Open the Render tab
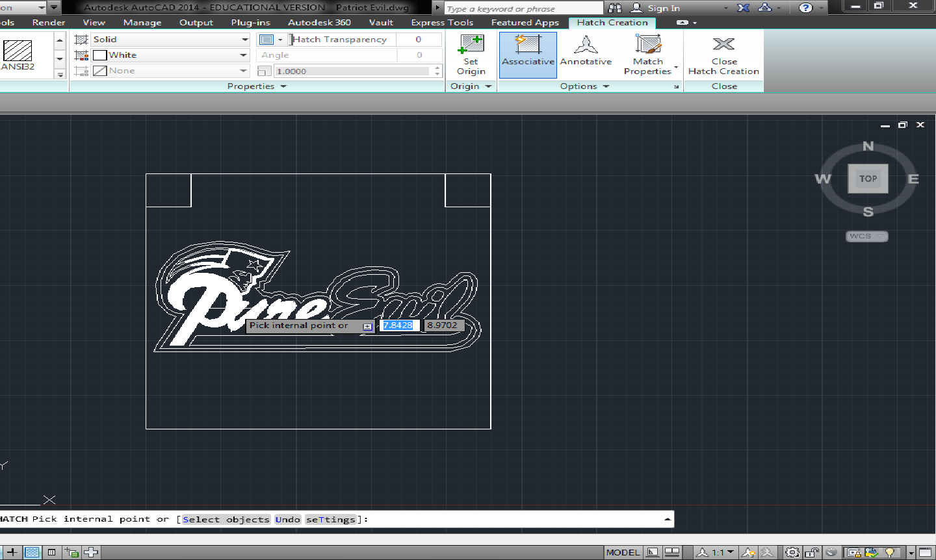This screenshot has width=936, height=560. [x=49, y=22]
